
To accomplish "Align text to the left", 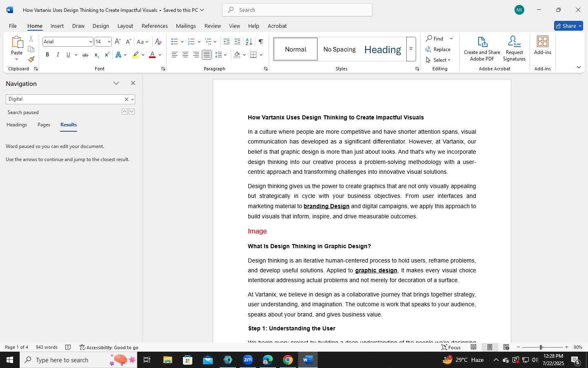I will (174, 55).
